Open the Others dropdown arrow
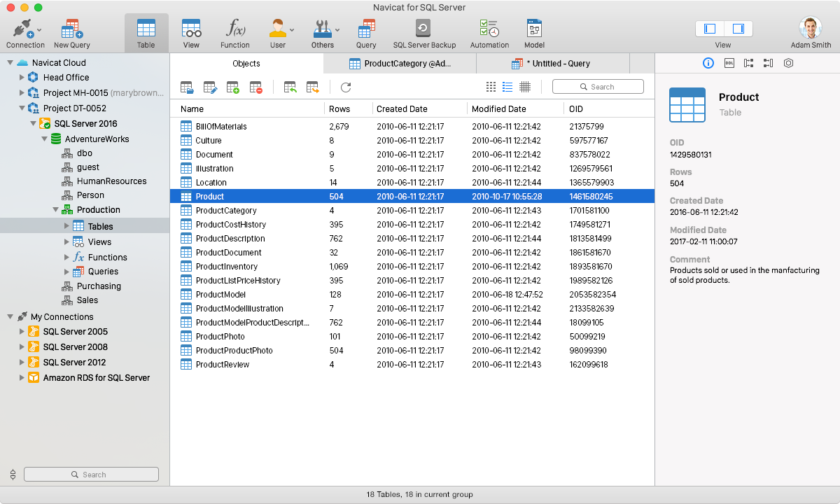Viewport: 840px width, 504px height. point(337,30)
